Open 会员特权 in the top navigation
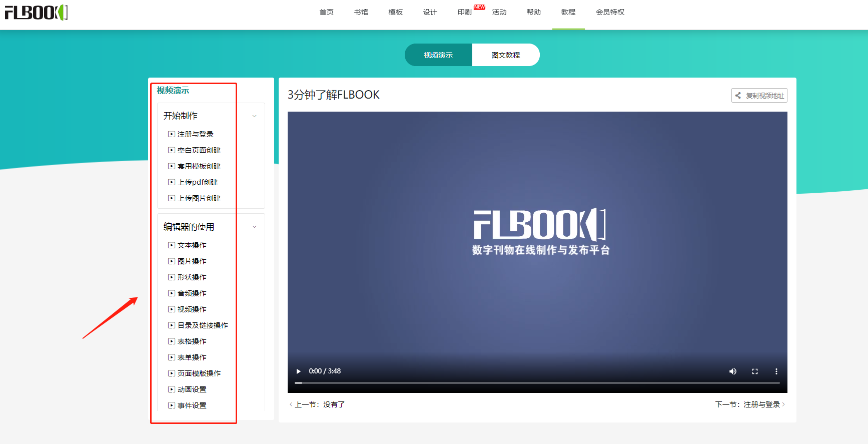The width and height of the screenshot is (868, 444). 610,12
